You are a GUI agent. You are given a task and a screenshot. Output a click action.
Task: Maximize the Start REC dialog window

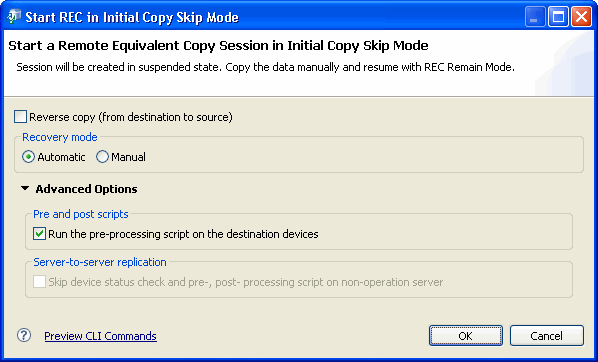click(558, 17)
